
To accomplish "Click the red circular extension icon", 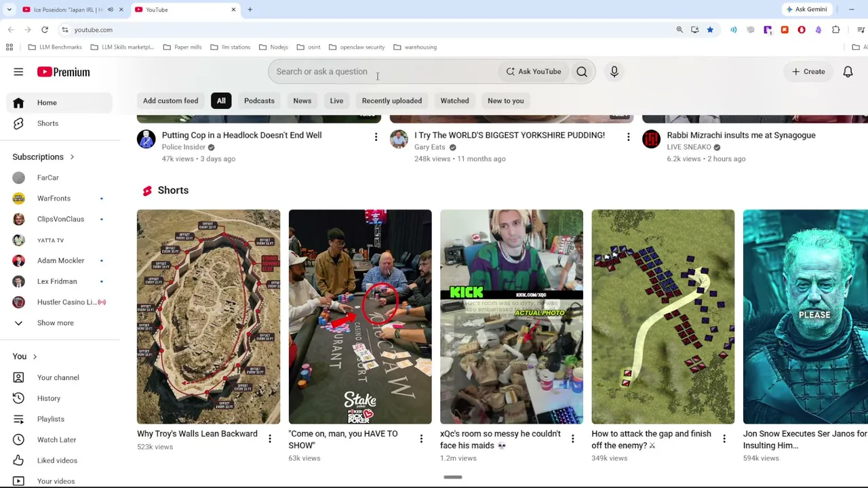I will 802,30.
